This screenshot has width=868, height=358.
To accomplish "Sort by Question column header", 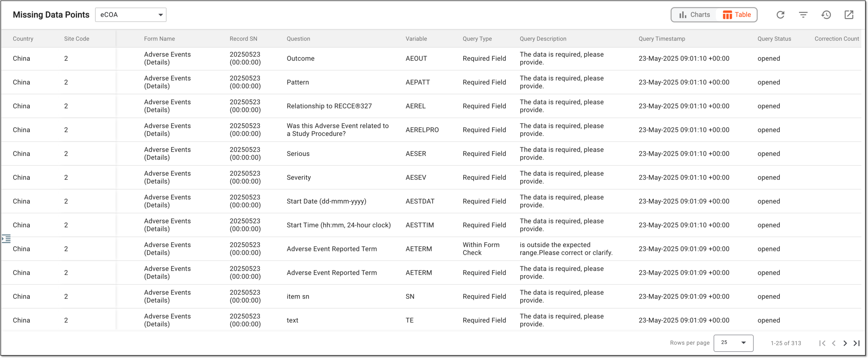I will (298, 39).
